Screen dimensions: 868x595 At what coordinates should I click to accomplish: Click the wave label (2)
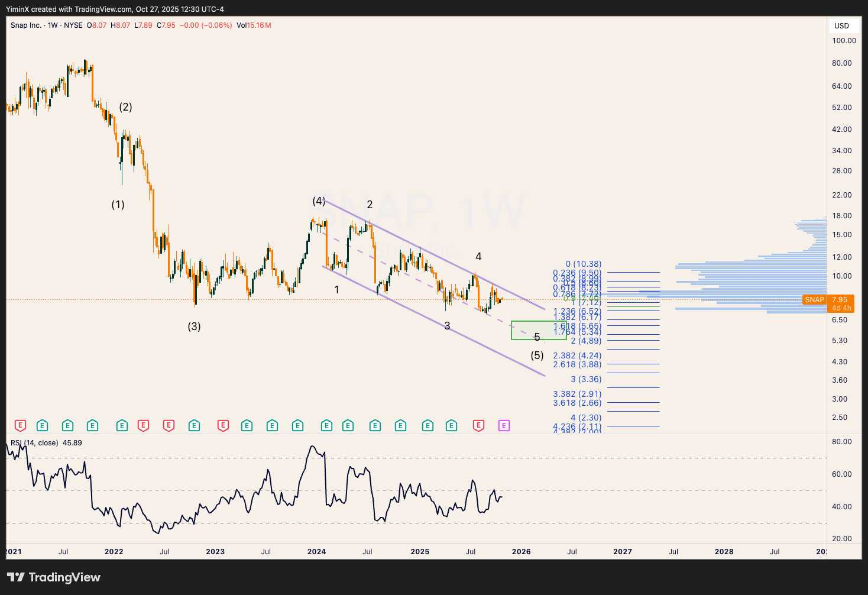click(x=125, y=107)
